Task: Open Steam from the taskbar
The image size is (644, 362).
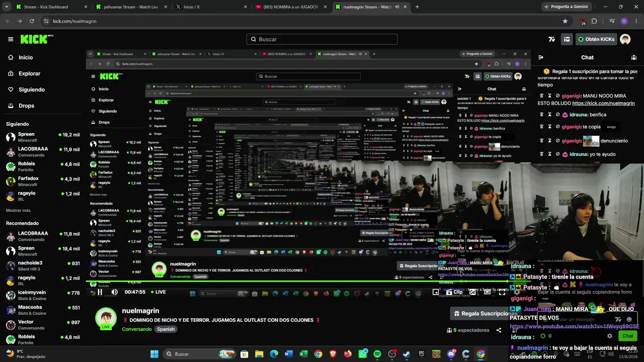Action: tap(407, 354)
